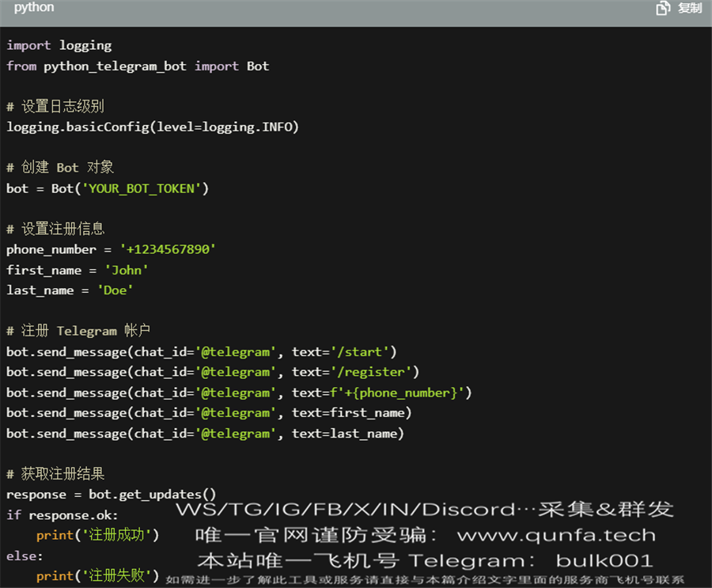Click the 'John' first name string
This screenshot has width=712, height=588.
click(x=127, y=270)
